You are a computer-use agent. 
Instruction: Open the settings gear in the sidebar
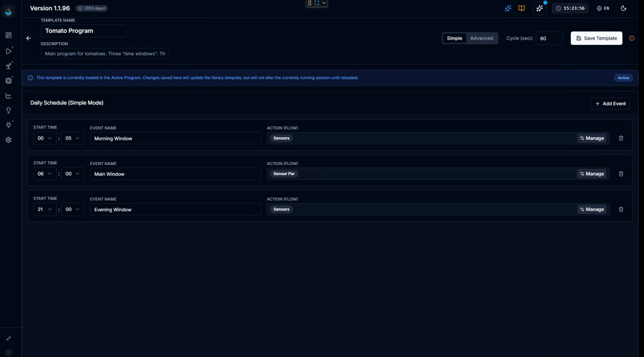(9, 140)
